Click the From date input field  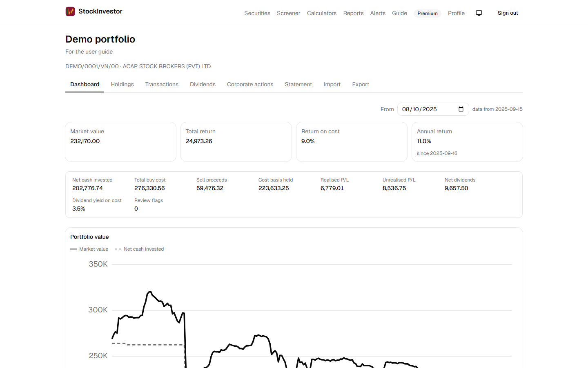433,109
